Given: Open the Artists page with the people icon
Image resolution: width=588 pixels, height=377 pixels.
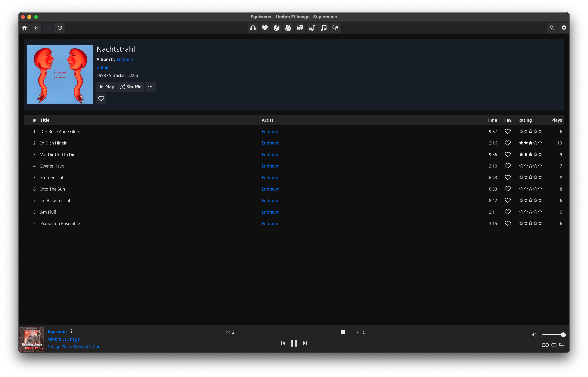Looking at the screenshot, I should (x=288, y=28).
